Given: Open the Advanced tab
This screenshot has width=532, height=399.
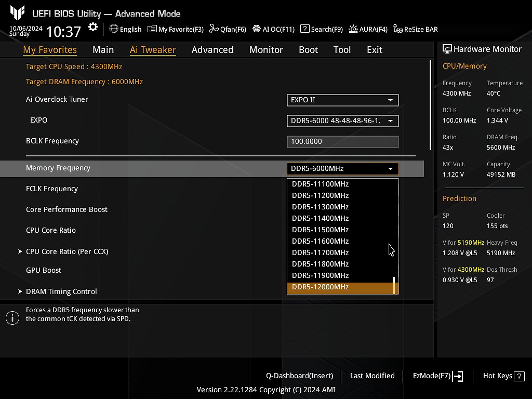Looking at the screenshot, I should click(x=212, y=49).
